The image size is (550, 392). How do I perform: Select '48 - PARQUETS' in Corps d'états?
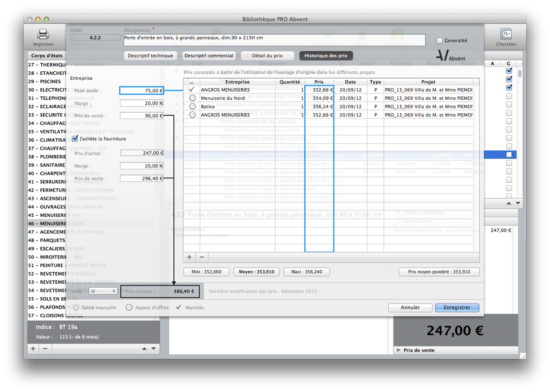[x=47, y=240]
